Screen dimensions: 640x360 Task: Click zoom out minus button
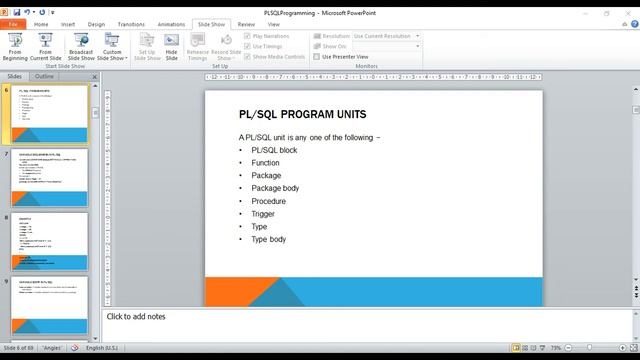point(568,348)
